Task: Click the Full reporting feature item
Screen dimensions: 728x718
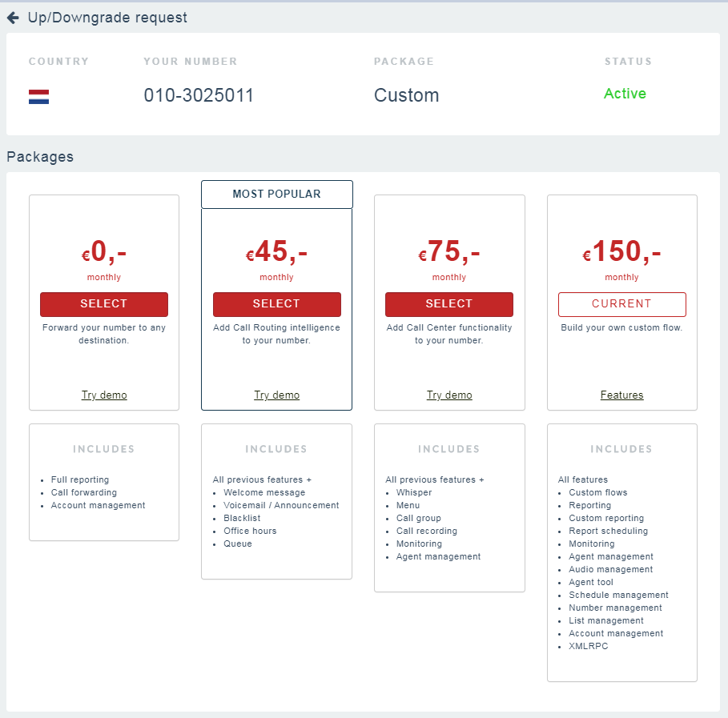Action: coord(79,480)
